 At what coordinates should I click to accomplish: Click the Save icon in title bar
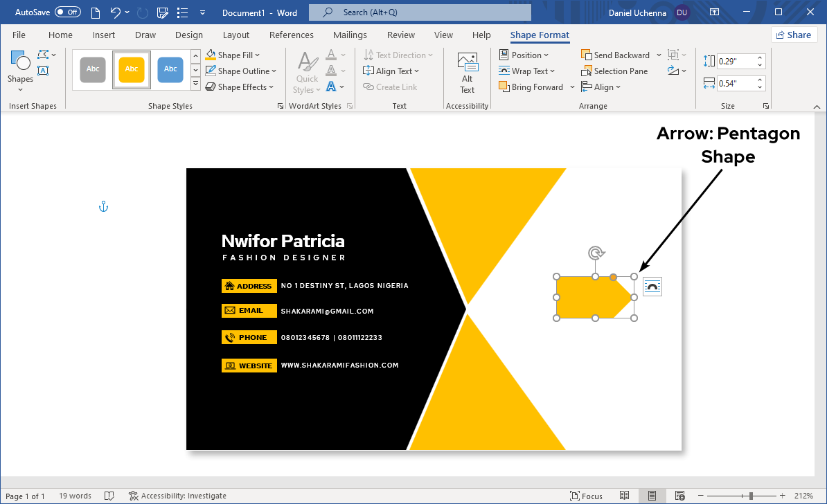tap(163, 12)
